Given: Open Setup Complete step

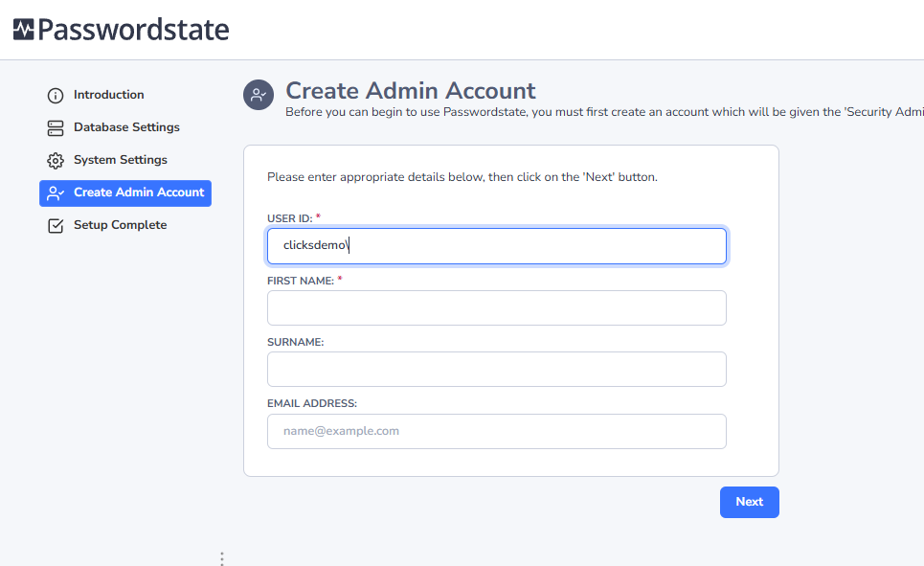Looking at the screenshot, I should coord(121,225).
